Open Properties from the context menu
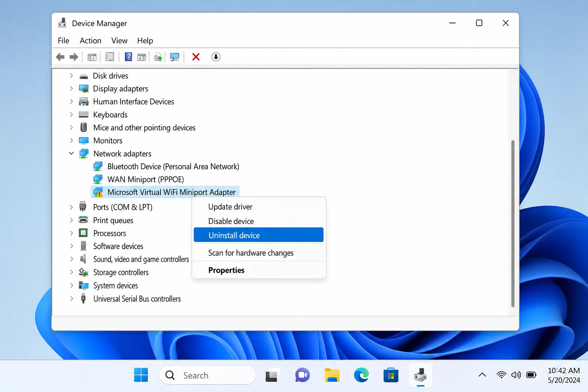The width and height of the screenshot is (588, 392). tap(259, 270)
